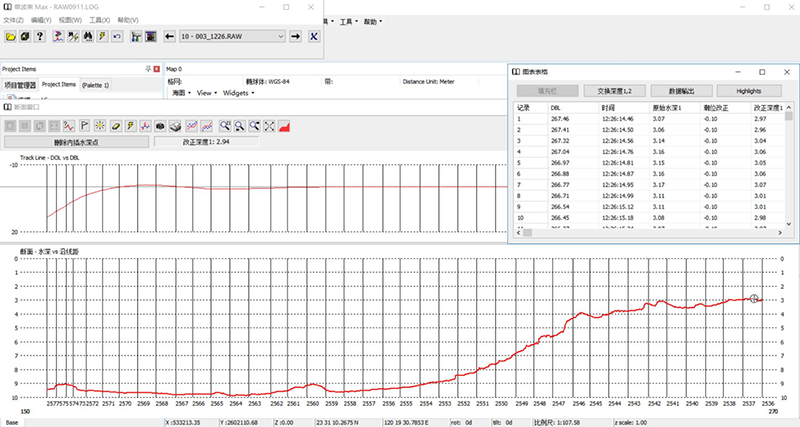Image resolution: width=800 pixels, height=427 pixels.
Task: Click the zoom extents icon in profile toolbar
Action: click(270, 126)
